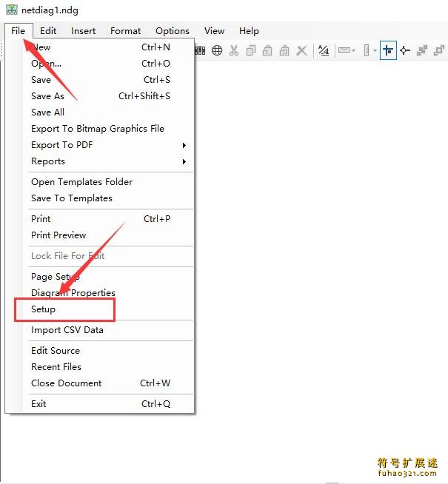The width and height of the screenshot is (448, 484).
Task: Click the send-to-back squares icon
Action: pyautogui.click(x=438, y=50)
